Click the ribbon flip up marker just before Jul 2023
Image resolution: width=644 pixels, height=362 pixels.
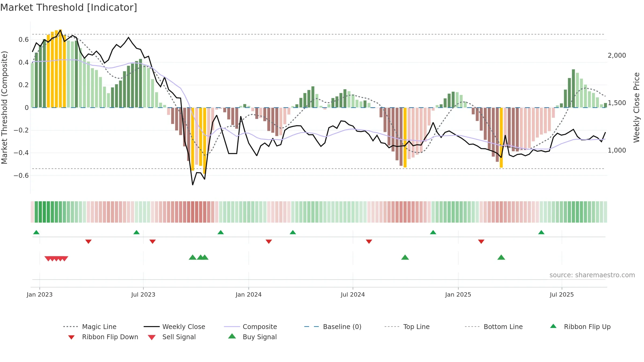136,232
